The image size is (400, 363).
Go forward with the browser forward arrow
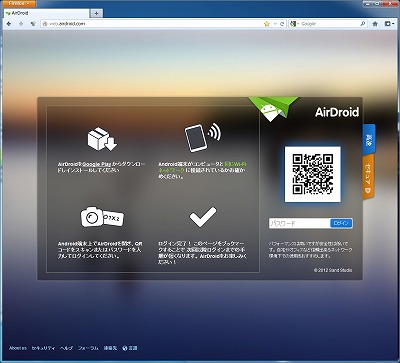pos(21,24)
